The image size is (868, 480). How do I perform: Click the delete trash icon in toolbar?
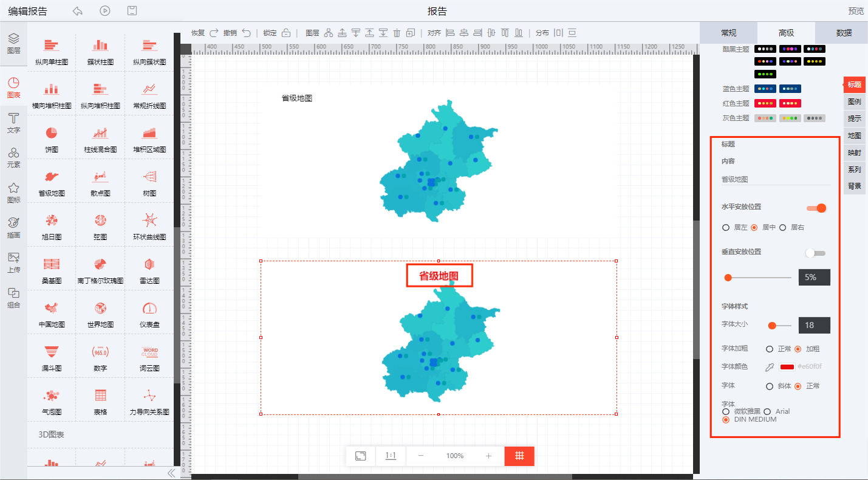397,33
